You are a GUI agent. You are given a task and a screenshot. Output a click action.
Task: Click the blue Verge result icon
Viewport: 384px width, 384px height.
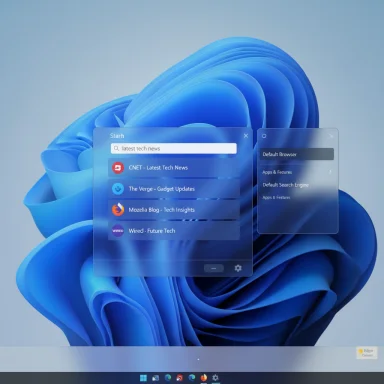pyautogui.click(x=118, y=189)
